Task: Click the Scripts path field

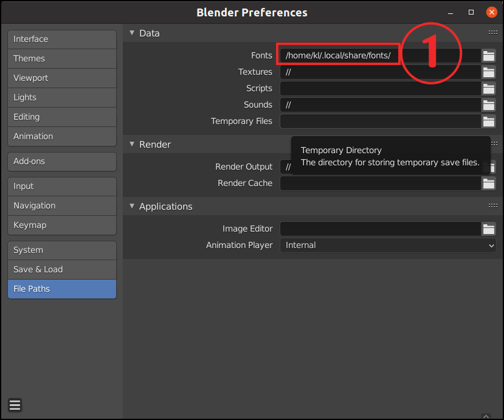Action: 381,89
